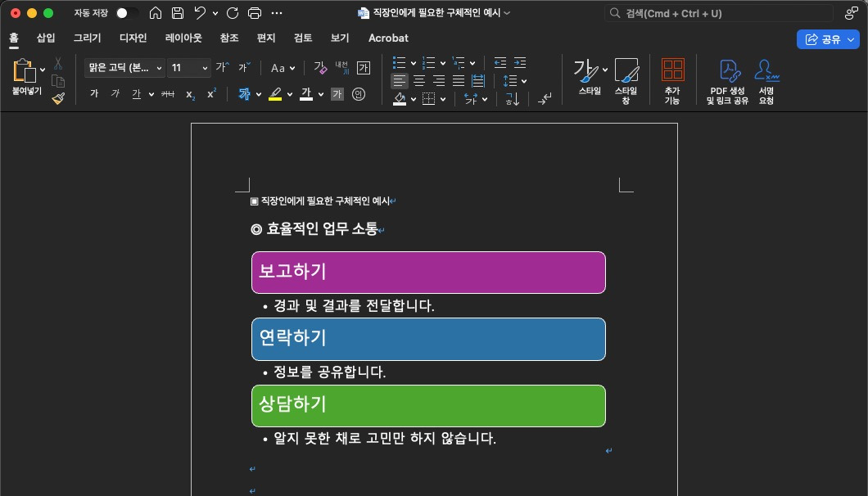The width and height of the screenshot is (868, 496).
Task: Center align the paragraph text
Action: click(419, 80)
